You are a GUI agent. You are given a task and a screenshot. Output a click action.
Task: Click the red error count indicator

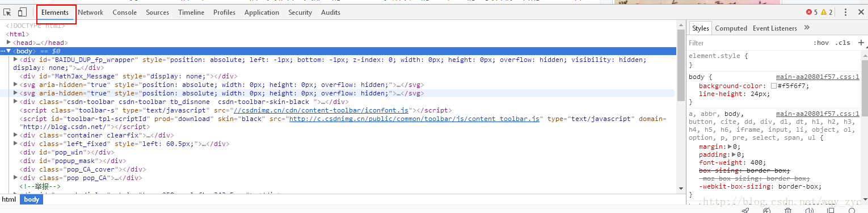tap(811, 12)
